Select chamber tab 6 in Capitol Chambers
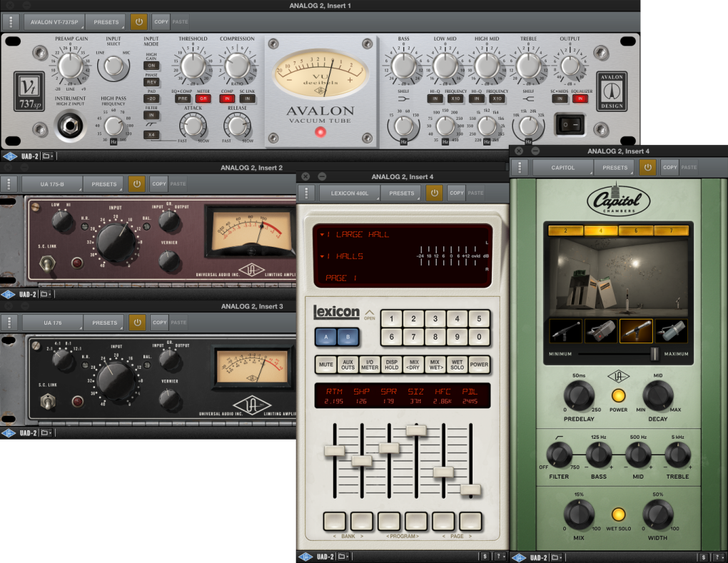The width and height of the screenshot is (728, 563). click(636, 230)
